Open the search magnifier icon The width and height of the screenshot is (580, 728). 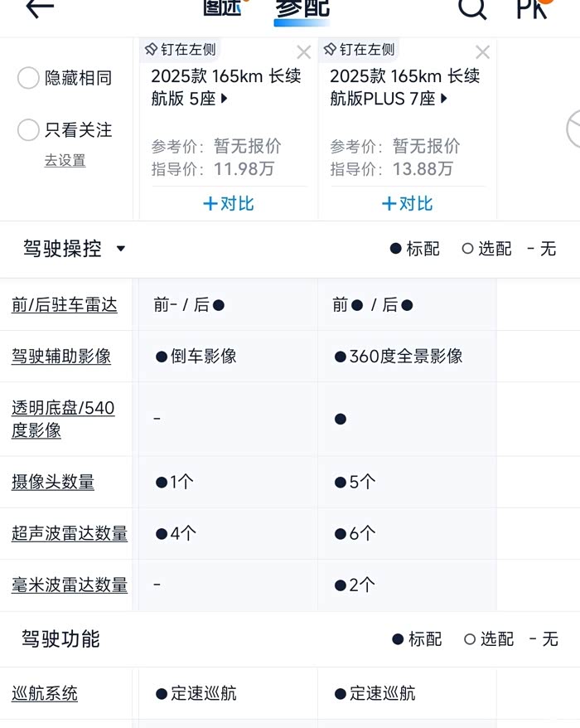472,8
